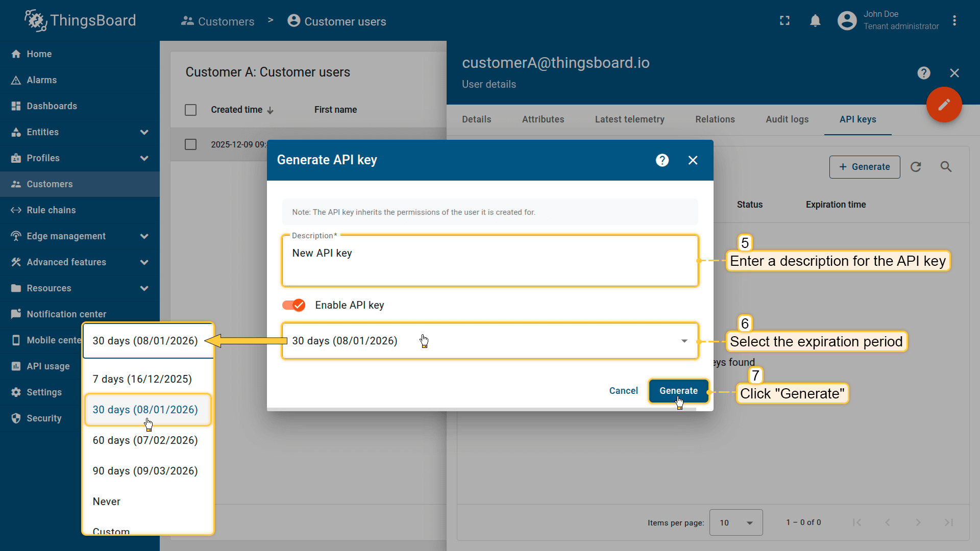Select the Never expiration option
Image resolution: width=980 pixels, height=551 pixels.
(x=107, y=502)
